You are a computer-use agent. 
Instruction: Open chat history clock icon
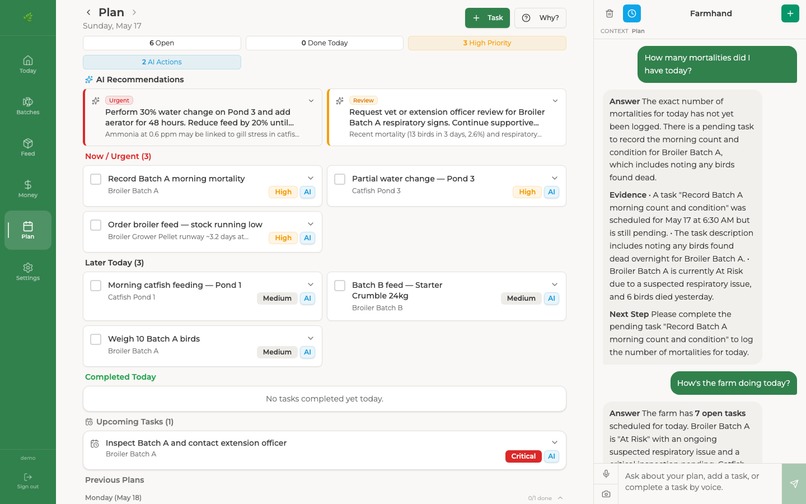pos(632,13)
